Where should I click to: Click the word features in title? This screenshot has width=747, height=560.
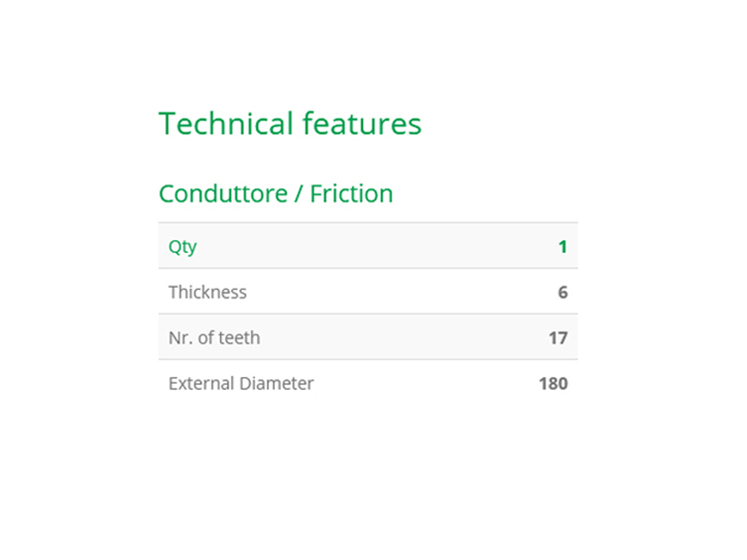[x=362, y=124]
